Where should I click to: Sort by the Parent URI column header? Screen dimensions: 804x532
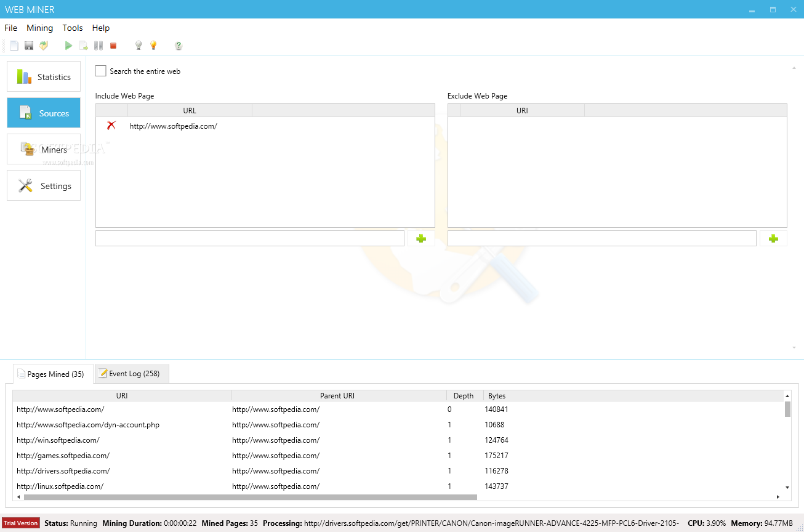click(337, 396)
